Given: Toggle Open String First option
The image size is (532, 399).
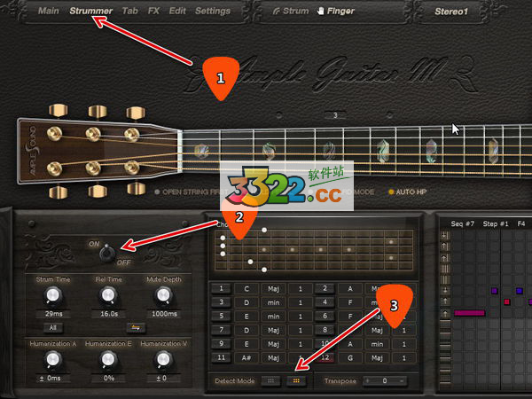Looking at the screenshot, I should pos(190,192).
